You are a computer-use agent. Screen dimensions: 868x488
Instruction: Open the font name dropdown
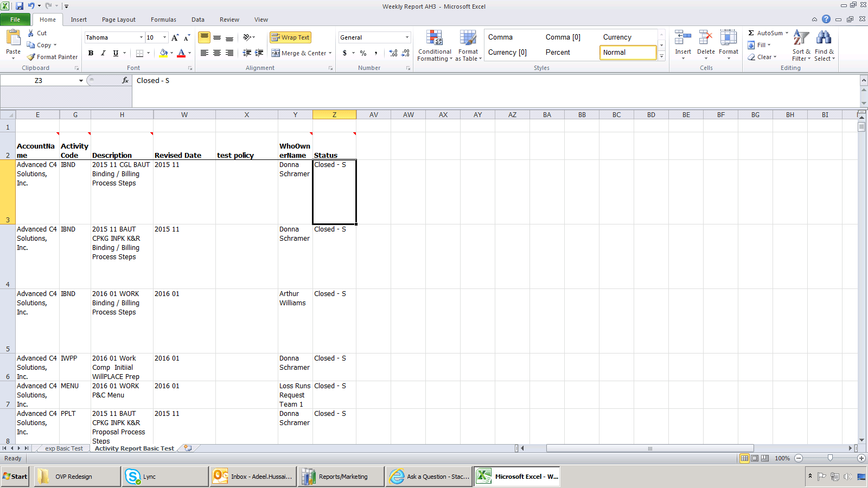[141, 37]
